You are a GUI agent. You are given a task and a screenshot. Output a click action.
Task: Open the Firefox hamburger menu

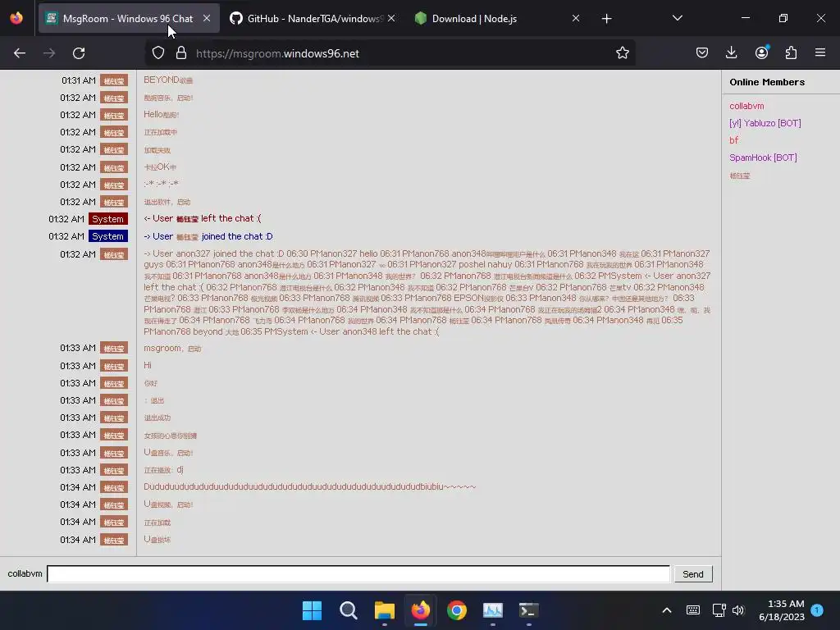[x=820, y=53]
